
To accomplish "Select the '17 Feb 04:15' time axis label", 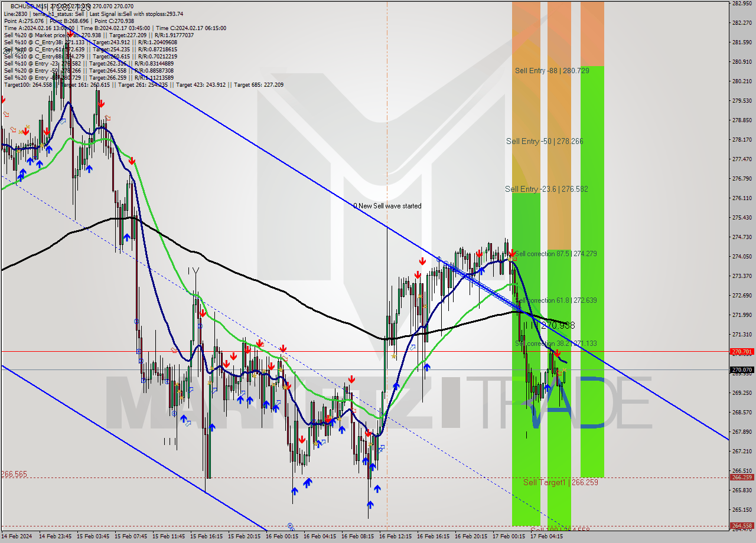I will [547, 537].
